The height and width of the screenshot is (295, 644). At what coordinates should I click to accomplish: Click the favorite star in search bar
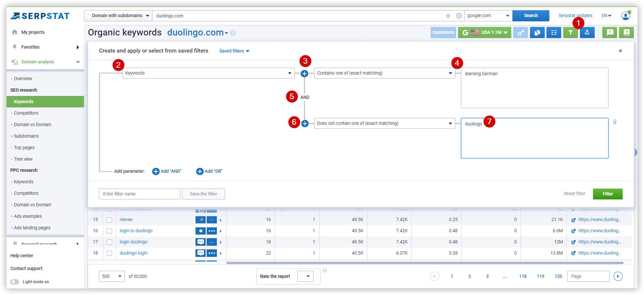coord(448,16)
